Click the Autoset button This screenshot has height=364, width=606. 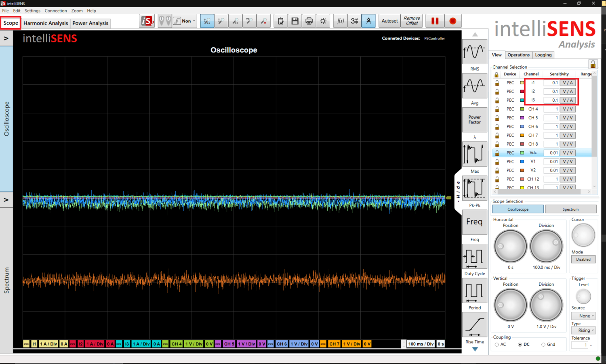point(389,21)
